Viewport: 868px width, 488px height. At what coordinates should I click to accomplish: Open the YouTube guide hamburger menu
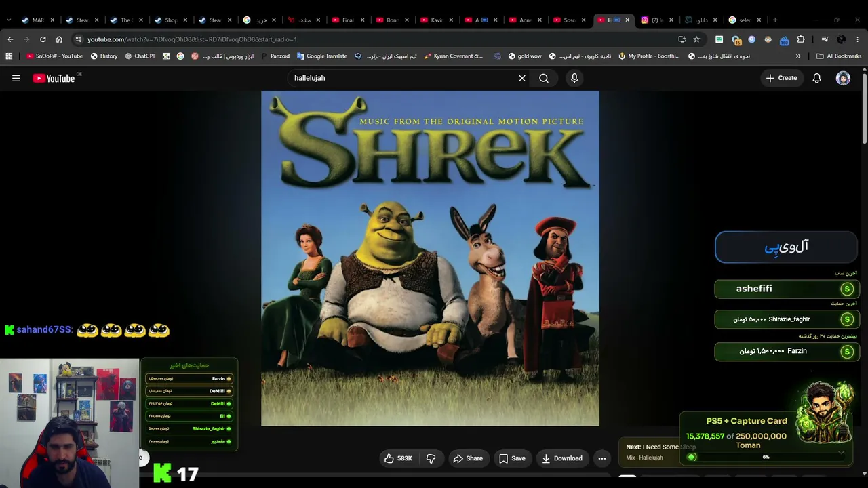coord(16,78)
